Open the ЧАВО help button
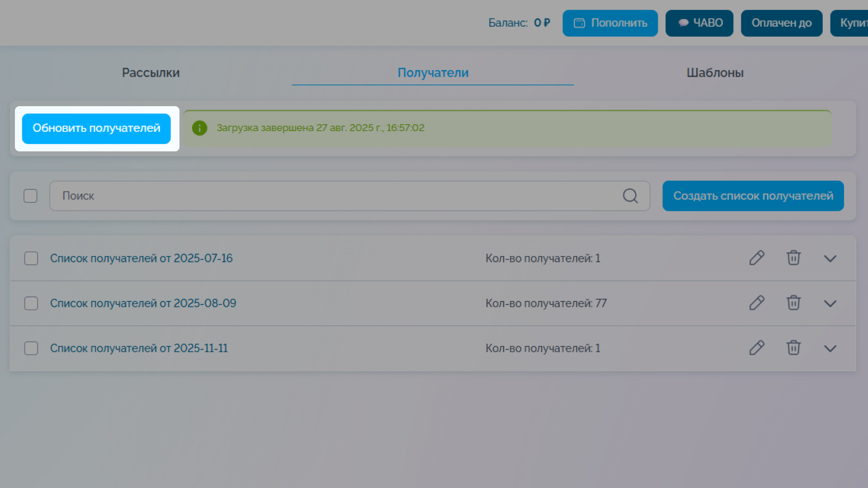868x488 pixels. coord(699,23)
